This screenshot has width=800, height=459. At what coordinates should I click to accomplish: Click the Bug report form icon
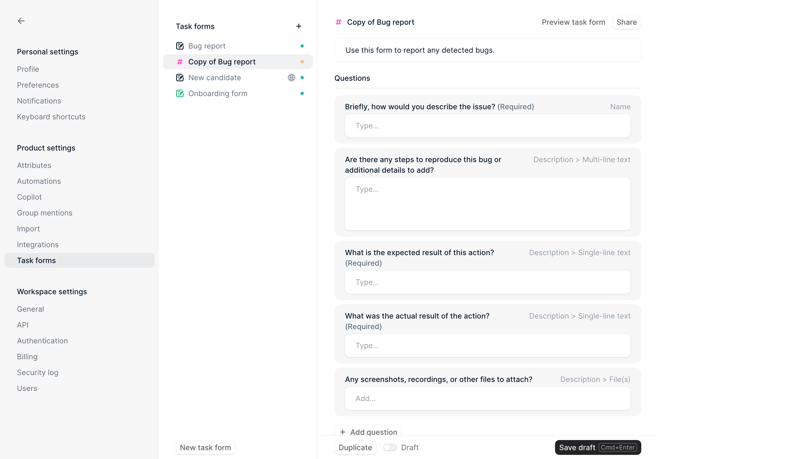[180, 46]
